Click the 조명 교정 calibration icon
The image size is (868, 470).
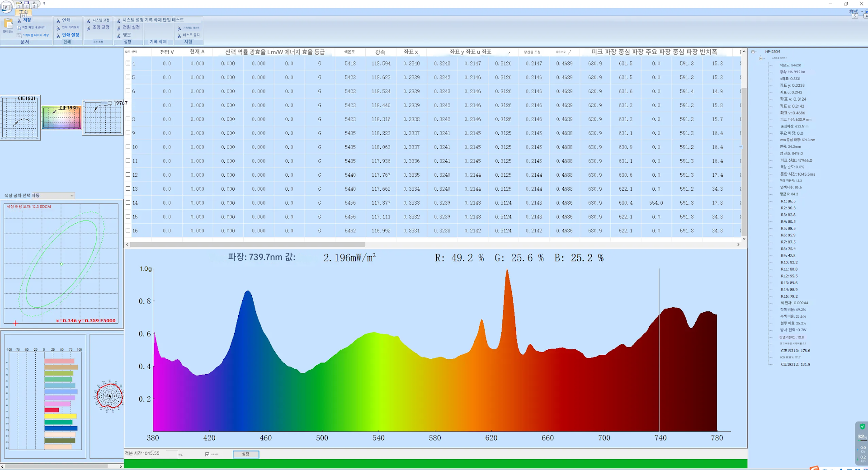pos(89,28)
